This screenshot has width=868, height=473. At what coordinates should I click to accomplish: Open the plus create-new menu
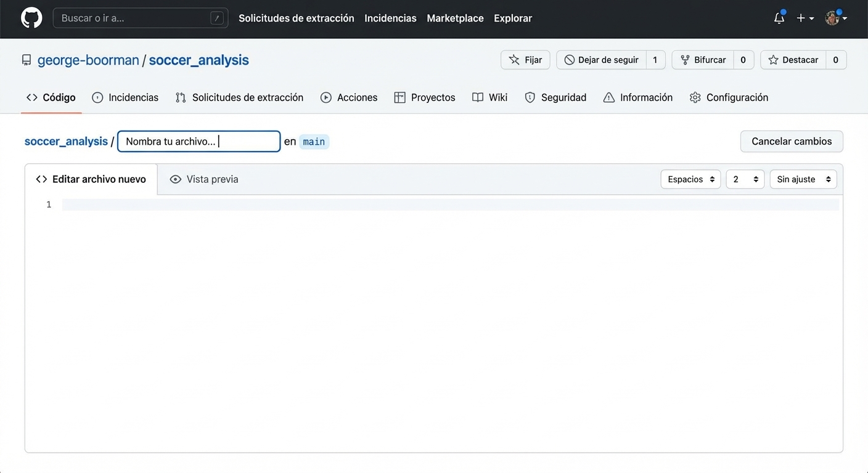805,18
